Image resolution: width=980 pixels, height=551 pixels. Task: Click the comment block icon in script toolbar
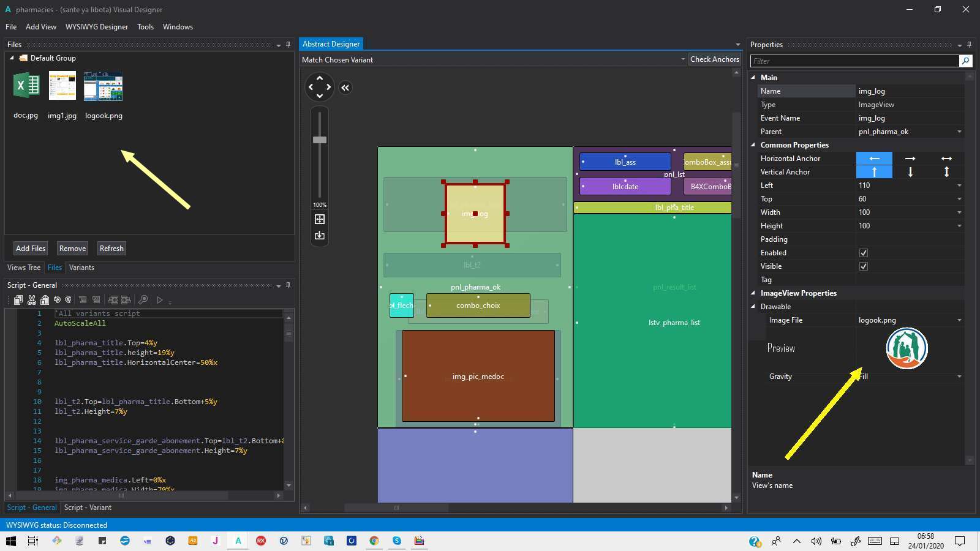tap(83, 300)
